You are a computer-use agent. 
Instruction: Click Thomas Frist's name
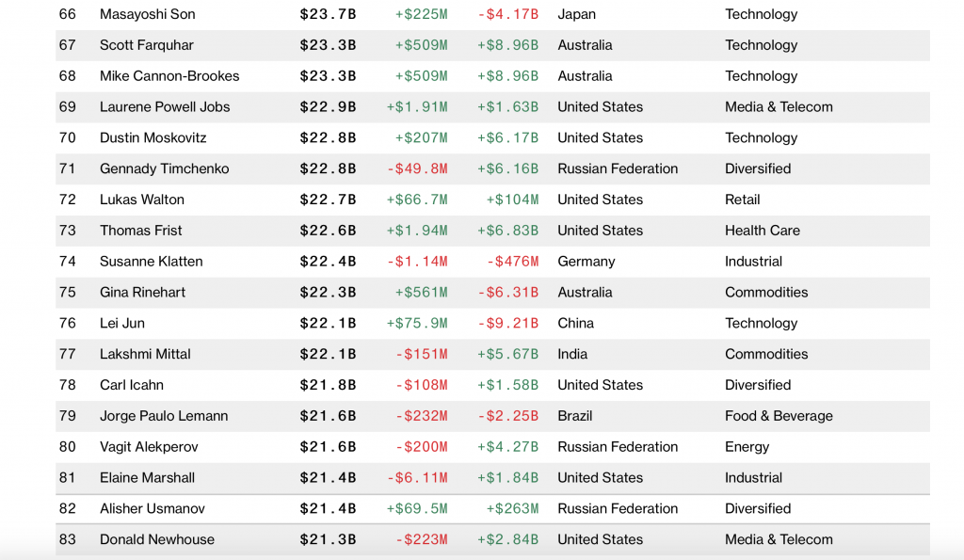tap(141, 231)
